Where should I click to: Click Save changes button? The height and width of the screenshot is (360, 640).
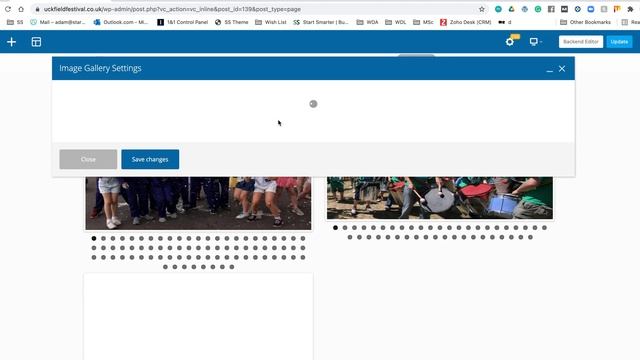coord(150,159)
